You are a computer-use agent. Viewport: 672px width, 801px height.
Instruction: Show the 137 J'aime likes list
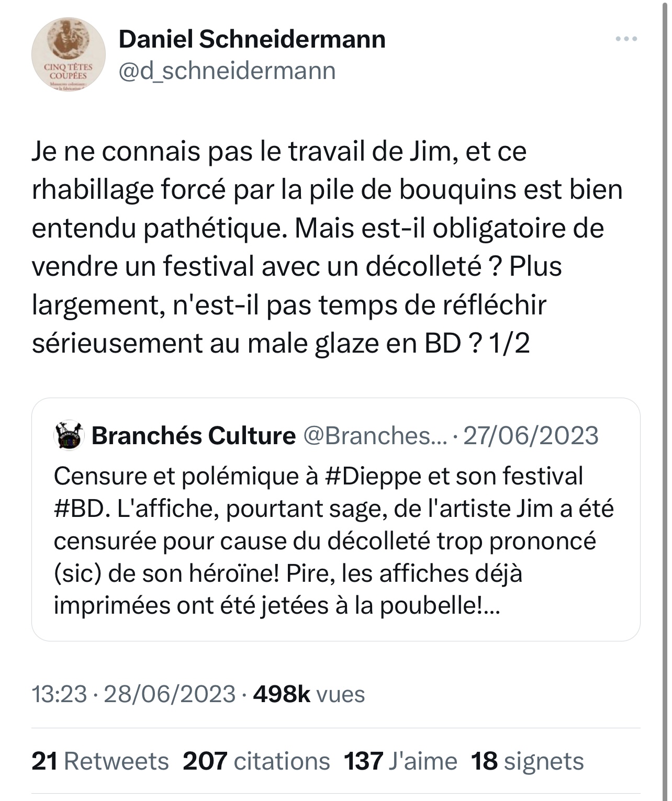click(400, 761)
